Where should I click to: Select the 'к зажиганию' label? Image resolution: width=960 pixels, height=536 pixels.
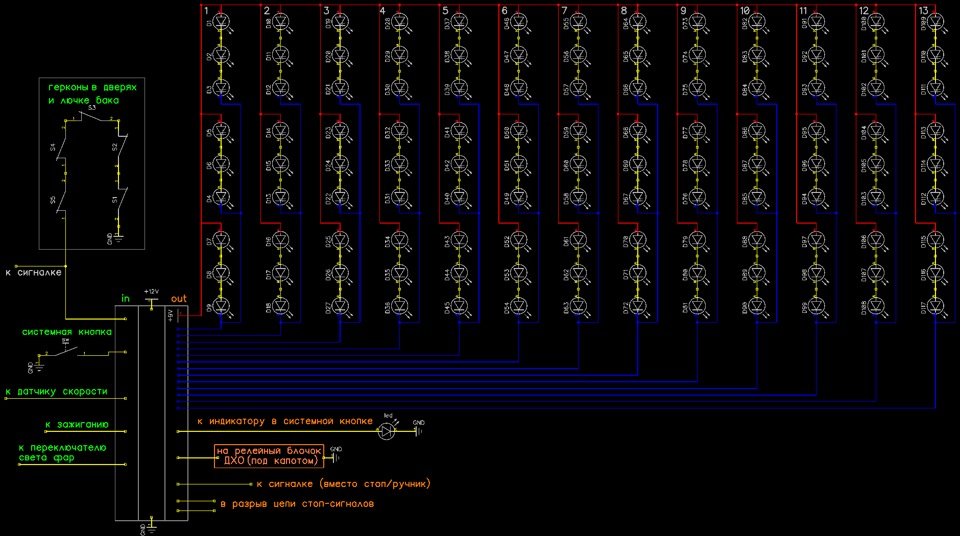click(77, 425)
